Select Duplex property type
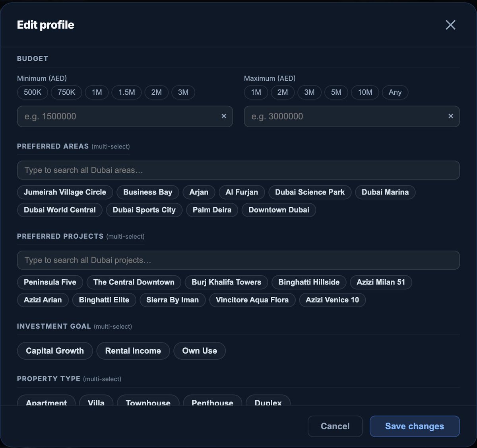Screen dimensions: 477x448 tap(268, 401)
